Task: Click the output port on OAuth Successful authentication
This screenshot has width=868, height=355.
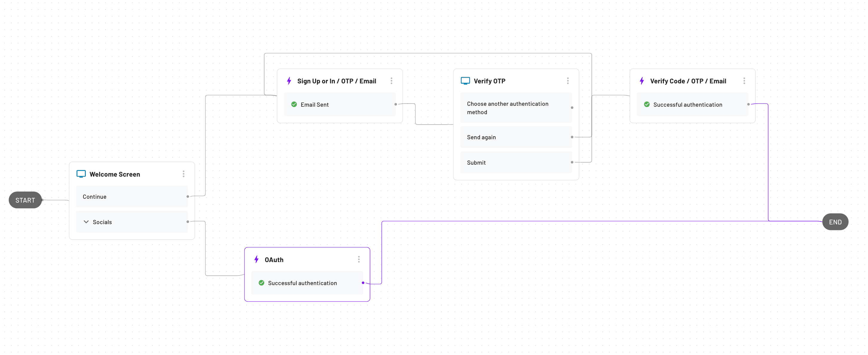Action: [x=363, y=283]
